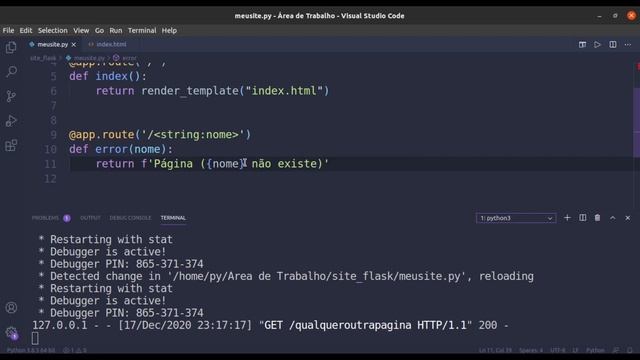Screen dimensions: 640x360
Task: Open the Output panel tab
Action: point(90,218)
